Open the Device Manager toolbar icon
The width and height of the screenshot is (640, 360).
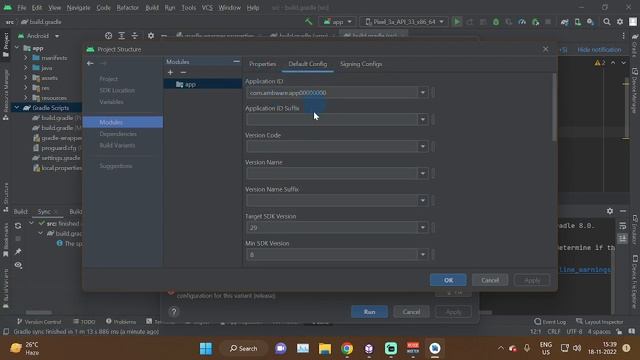(x=578, y=22)
